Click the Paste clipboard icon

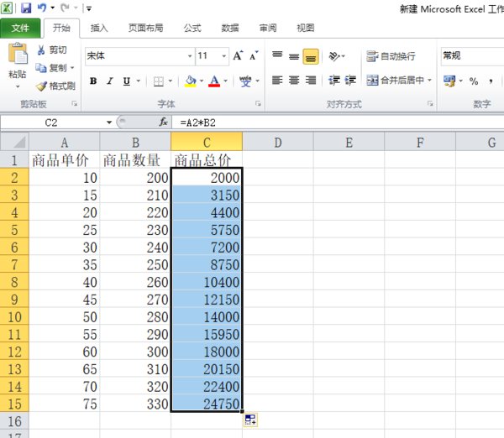coord(18,54)
